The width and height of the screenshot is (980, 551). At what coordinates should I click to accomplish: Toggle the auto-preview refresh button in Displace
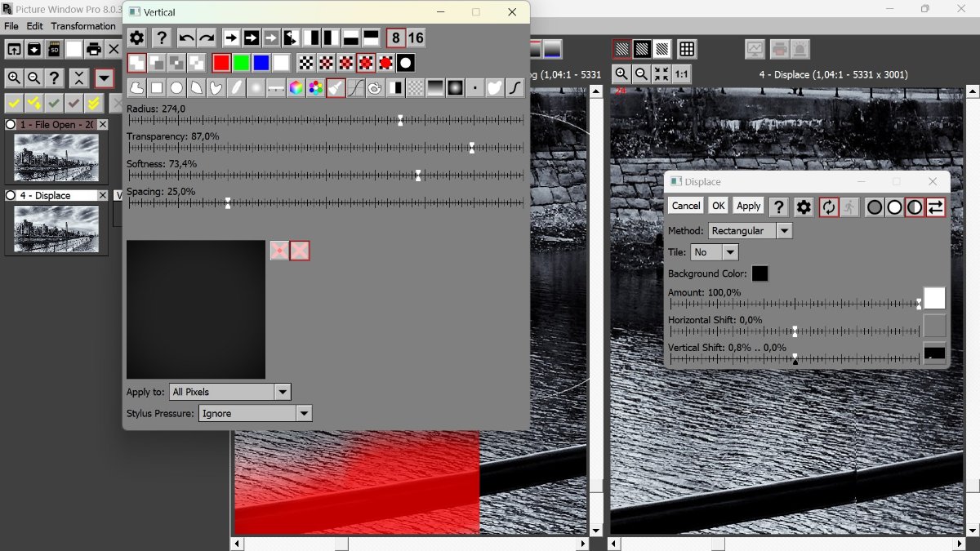coord(829,207)
